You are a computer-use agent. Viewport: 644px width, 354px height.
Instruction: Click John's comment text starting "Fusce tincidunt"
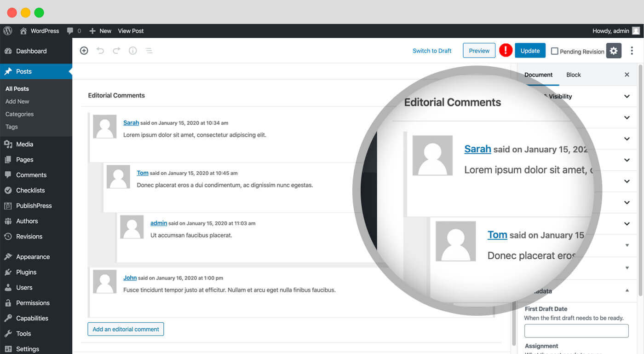click(230, 290)
